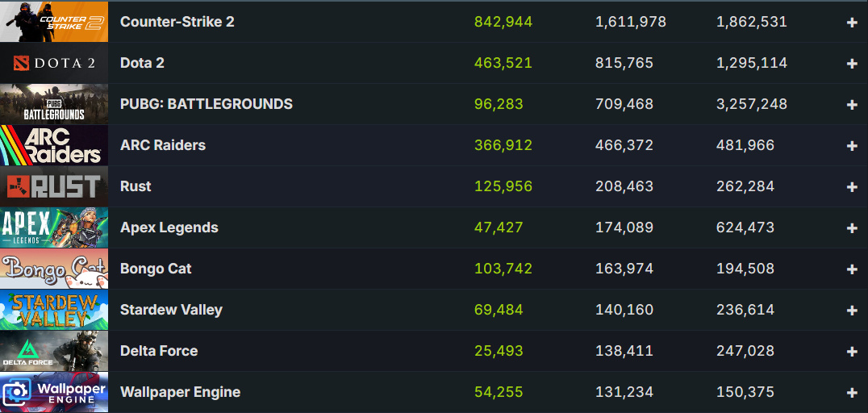Expand Dota 2 details with plus

tap(852, 64)
